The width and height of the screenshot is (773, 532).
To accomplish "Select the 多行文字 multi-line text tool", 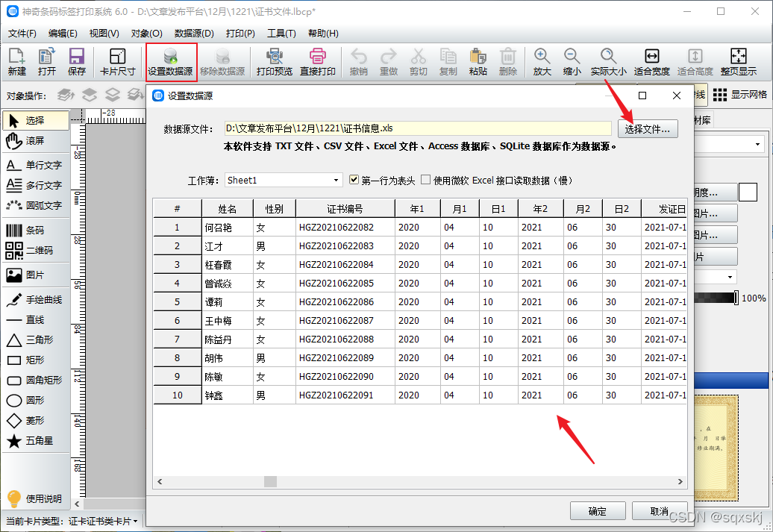I will 36,185.
